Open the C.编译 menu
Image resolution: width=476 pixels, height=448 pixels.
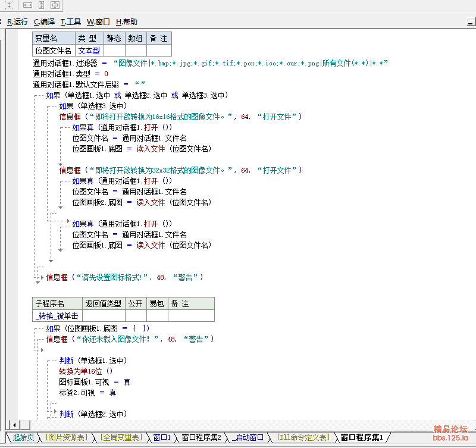[x=44, y=22]
